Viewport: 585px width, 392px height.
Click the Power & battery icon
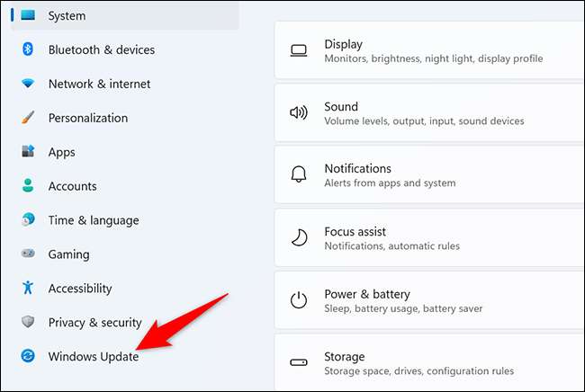tap(299, 300)
